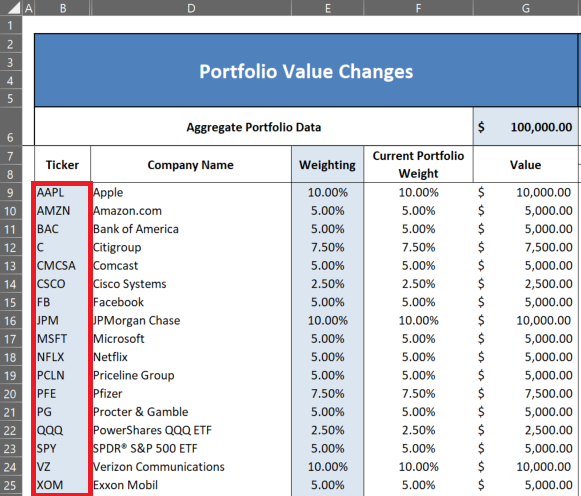This screenshot has width=581, height=496.
Task: Click the Exxon Mobil cell
Action: (191, 485)
